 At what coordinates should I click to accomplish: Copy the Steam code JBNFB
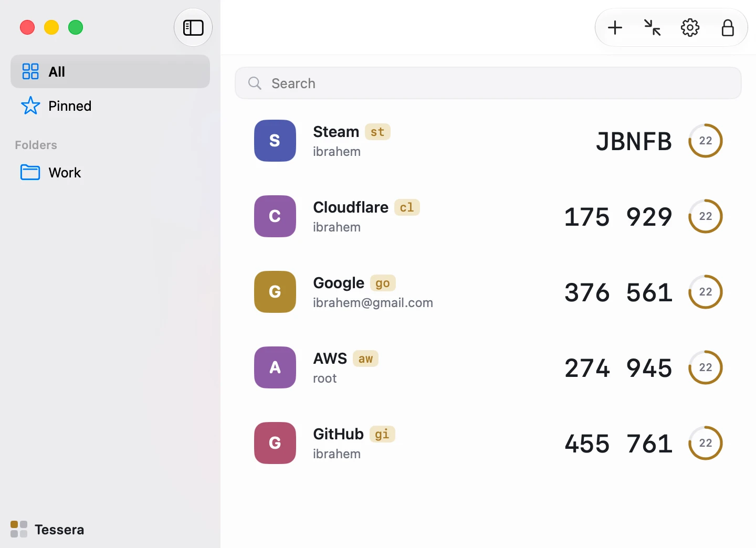click(x=634, y=141)
